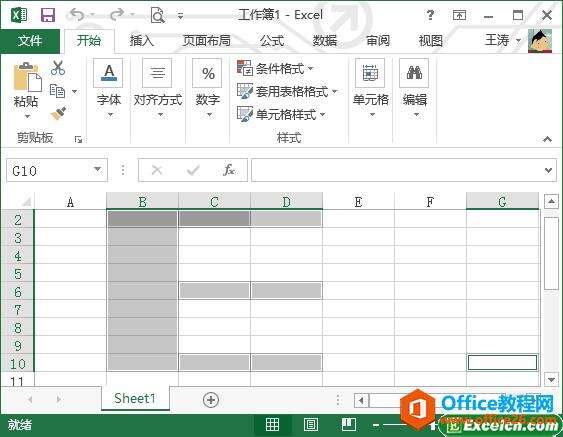Click the Save icon in quick access toolbar
The height and width of the screenshot is (437, 563).
coord(48,15)
